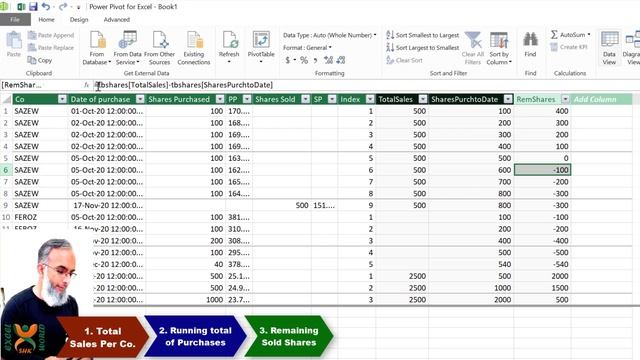Switch to Advanced ribbon tab
The image size is (640, 360).
coord(116,20)
